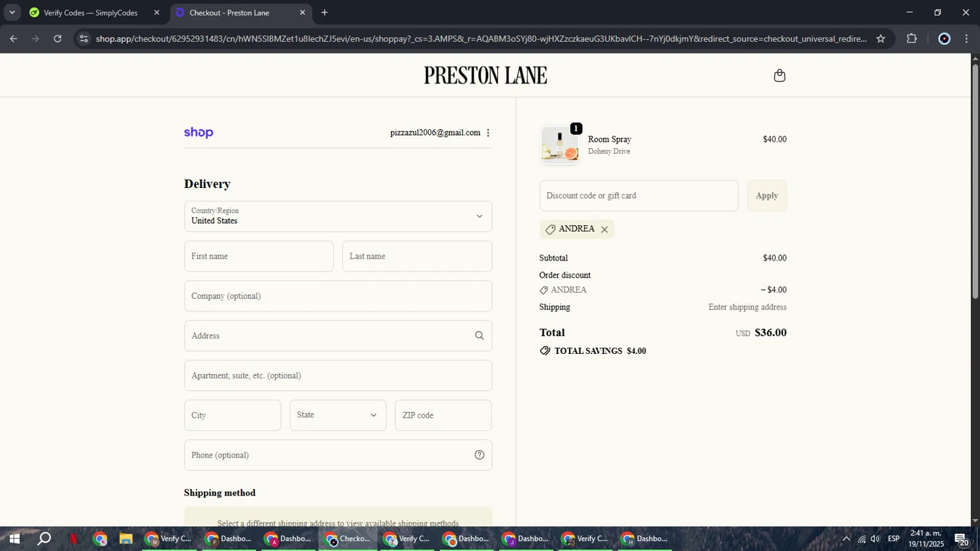Screen dimensions: 980x551
Task: Click the Enter shipping address text
Action: tap(747, 307)
